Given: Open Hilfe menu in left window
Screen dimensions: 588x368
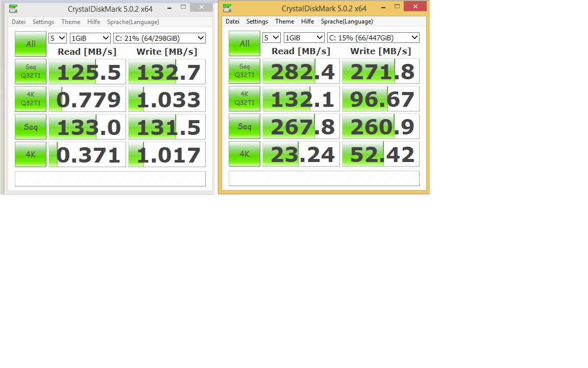Looking at the screenshot, I should (x=94, y=22).
